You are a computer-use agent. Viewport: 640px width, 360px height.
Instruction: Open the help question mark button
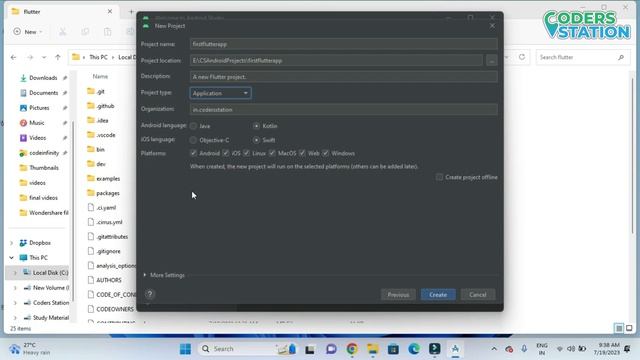[x=150, y=294]
